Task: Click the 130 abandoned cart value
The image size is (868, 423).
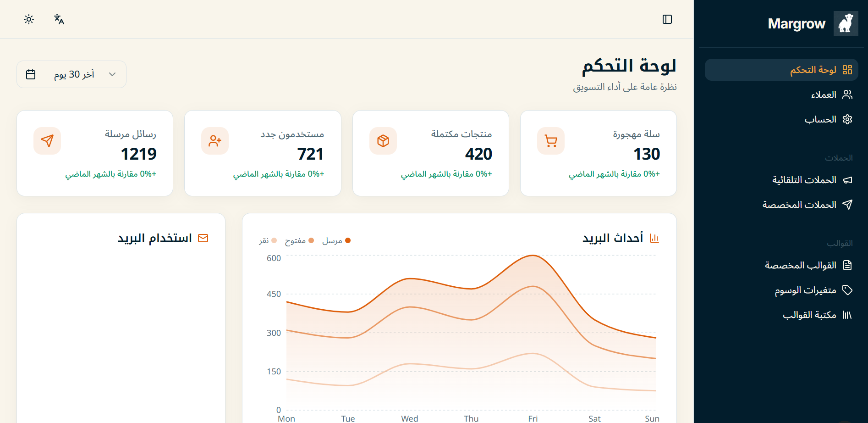Action: tap(647, 154)
